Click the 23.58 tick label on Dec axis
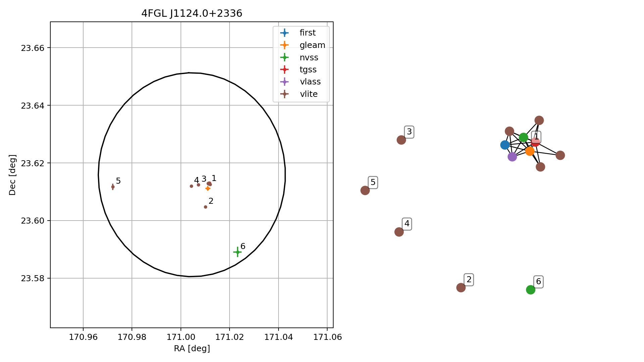The width and height of the screenshot is (644, 362). pos(33,279)
